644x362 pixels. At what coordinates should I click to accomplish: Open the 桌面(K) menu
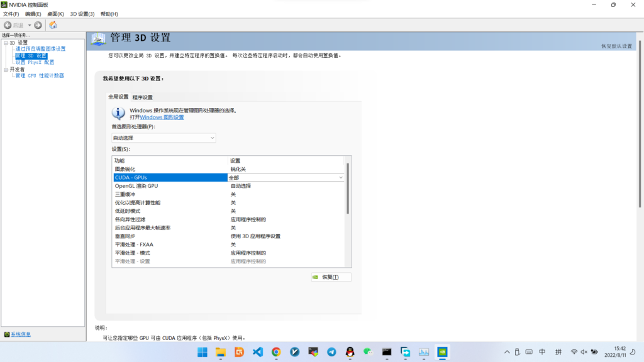55,14
